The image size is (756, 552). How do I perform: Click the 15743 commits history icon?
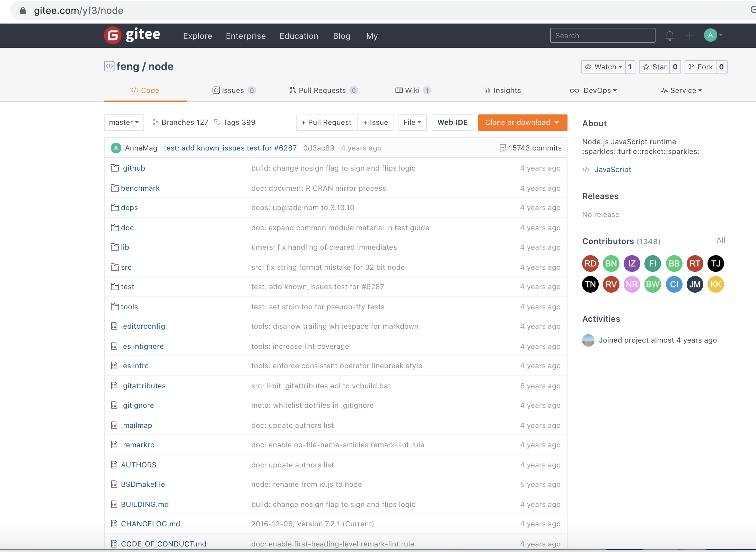[x=503, y=148]
